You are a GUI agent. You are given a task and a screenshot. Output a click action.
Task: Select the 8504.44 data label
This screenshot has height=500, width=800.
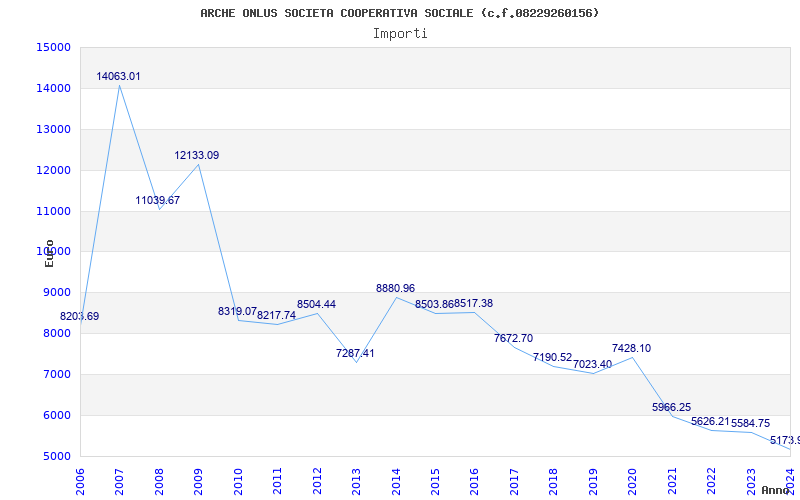(x=316, y=305)
